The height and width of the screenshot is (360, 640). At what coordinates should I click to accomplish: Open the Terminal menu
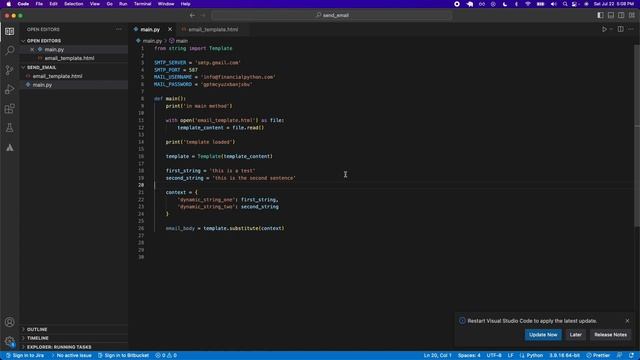(142, 4)
